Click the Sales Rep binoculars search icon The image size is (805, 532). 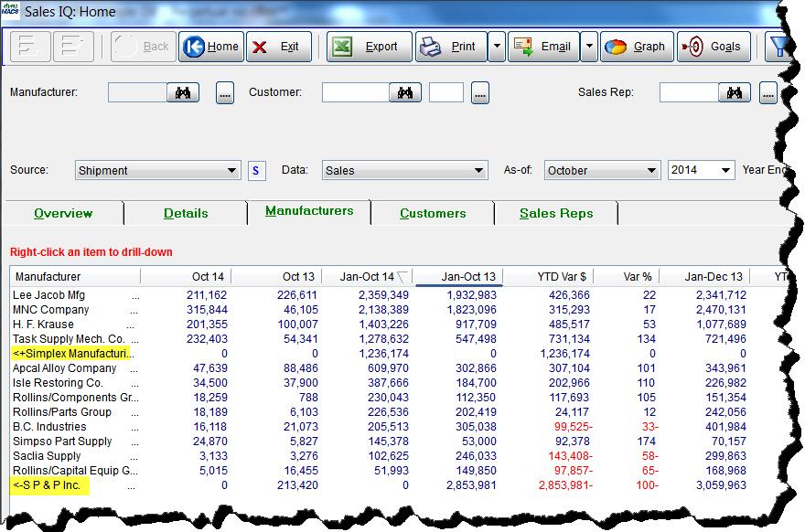pyautogui.click(x=735, y=93)
